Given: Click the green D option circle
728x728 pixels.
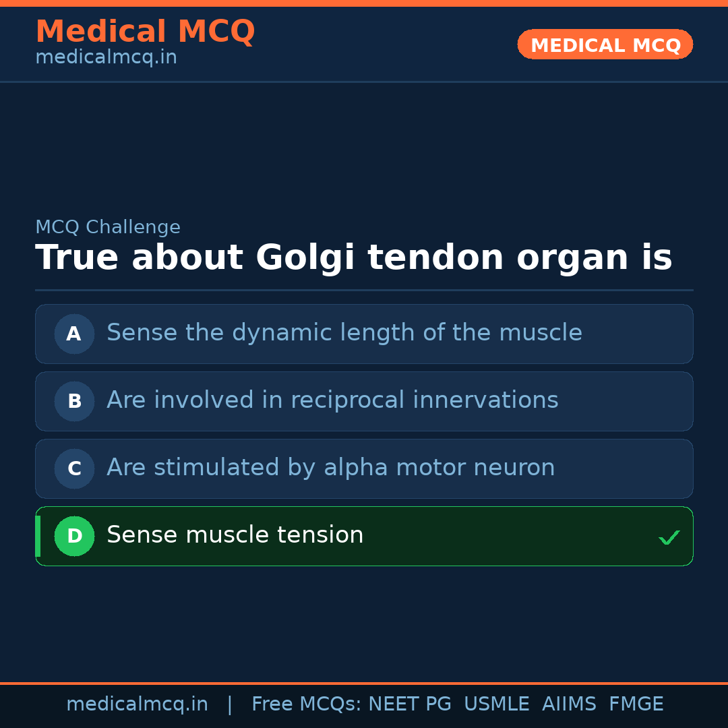Looking at the screenshot, I should 74,536.
